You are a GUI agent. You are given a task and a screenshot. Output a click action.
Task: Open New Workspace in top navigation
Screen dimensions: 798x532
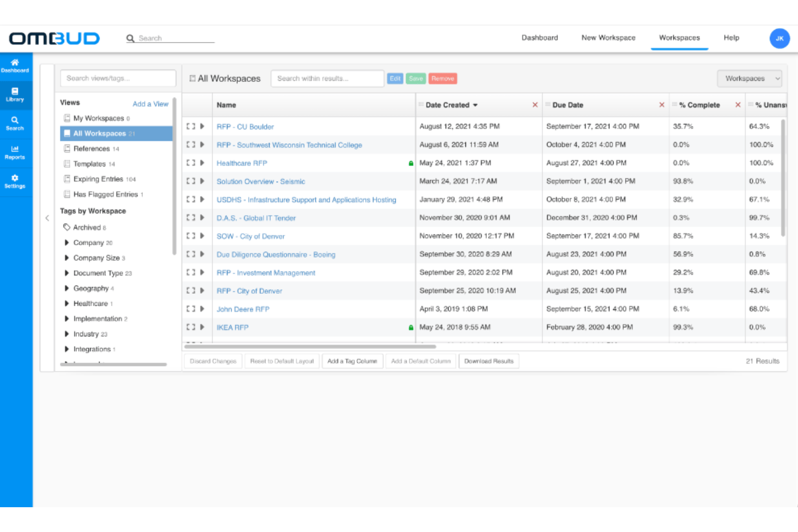(608, 38)
